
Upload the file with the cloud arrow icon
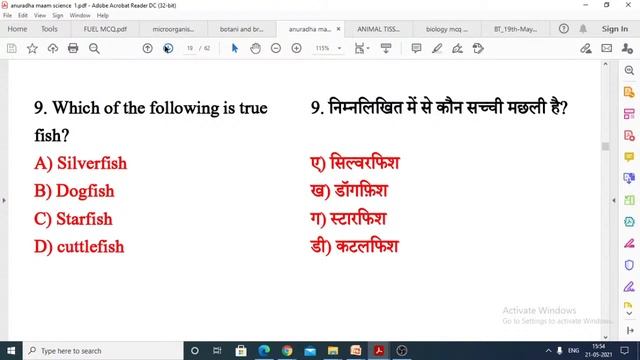pos(53,49)
